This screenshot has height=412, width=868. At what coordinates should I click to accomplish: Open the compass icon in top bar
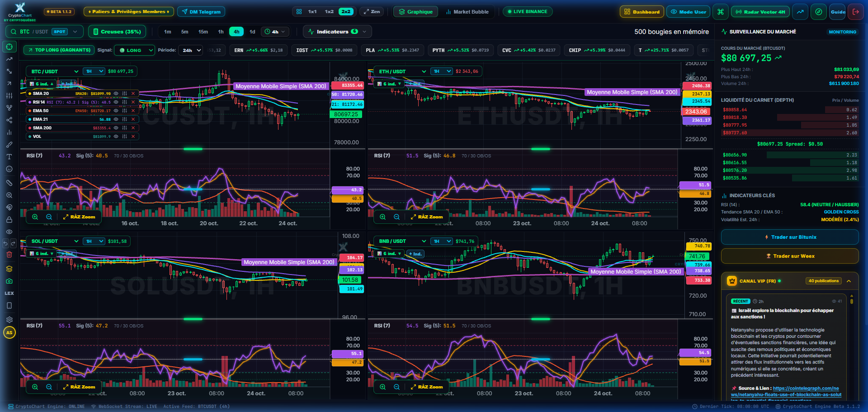[819, 12]
